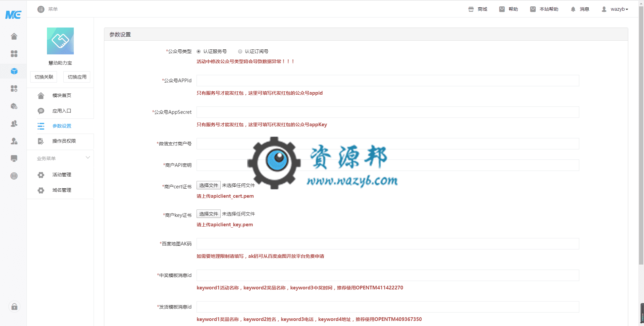Viewport: 644px width, 326px height.
Task: Click the lock icon at rail bottom
Action: pos(14,307)
